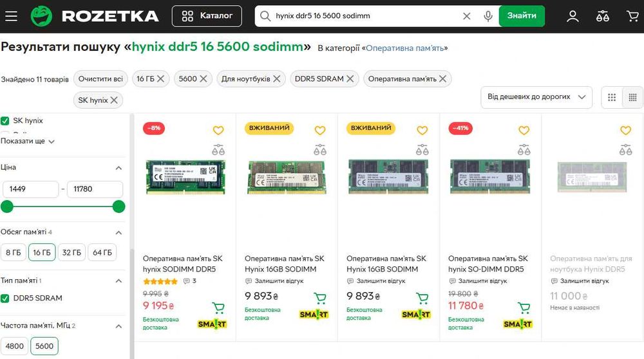Clear the search query with X icon
The image size is (644, 359).
coord(466,16)
